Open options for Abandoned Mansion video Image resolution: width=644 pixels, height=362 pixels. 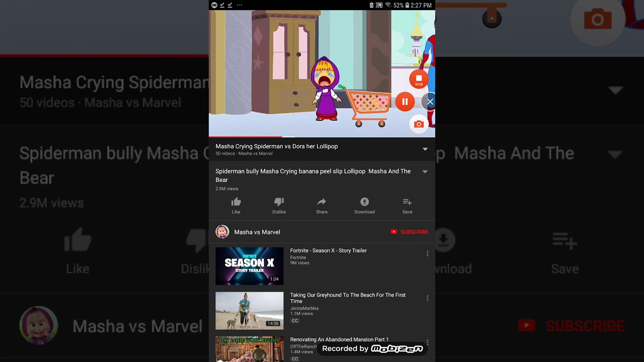point(427,342)
